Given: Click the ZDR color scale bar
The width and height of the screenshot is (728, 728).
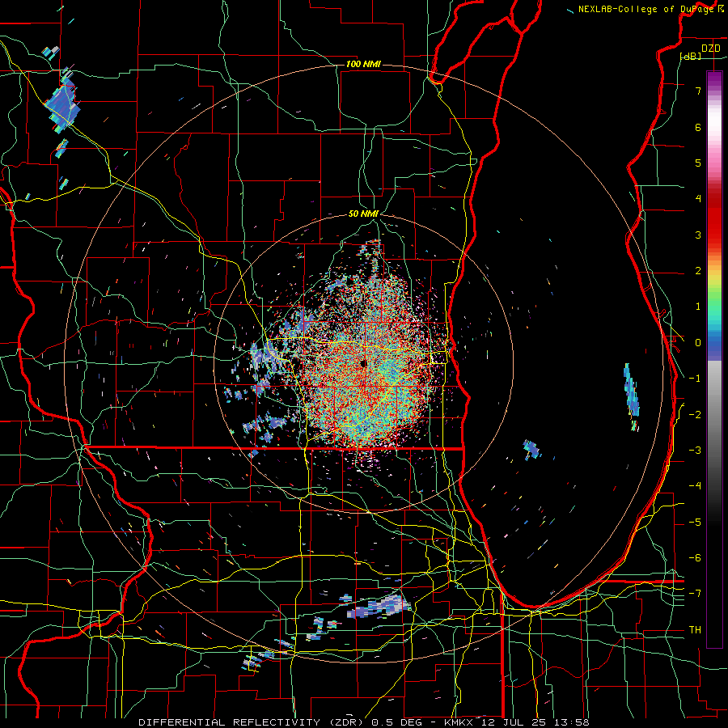Looking at the screenshot, I should 714,360.
